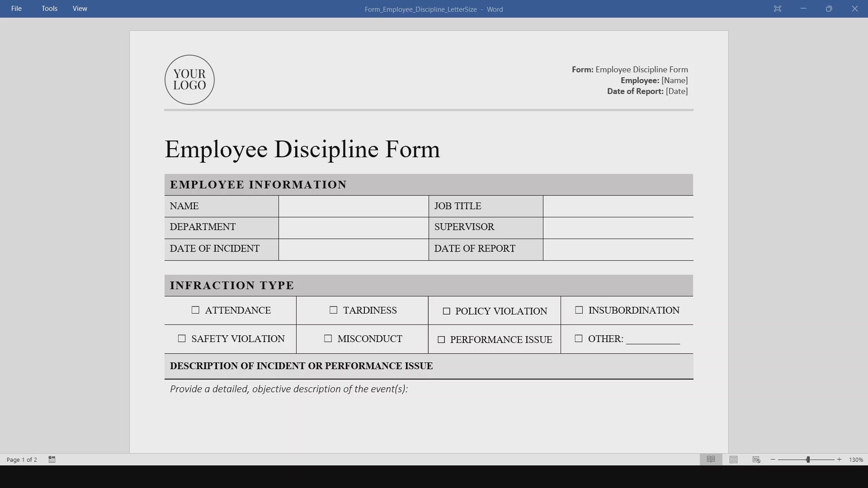
Task: Click the zoom slider handle
Action: coord(808,460)
